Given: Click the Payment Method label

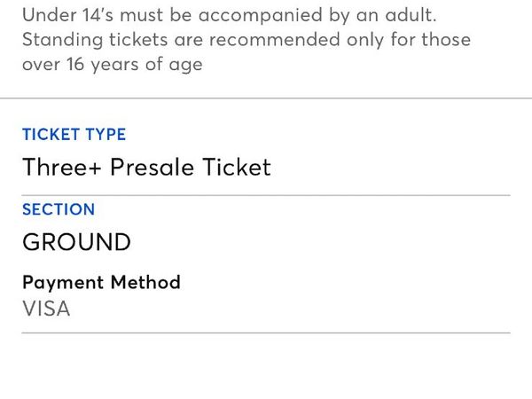Looking at the screenshot, I should click(x=101, y=283).
